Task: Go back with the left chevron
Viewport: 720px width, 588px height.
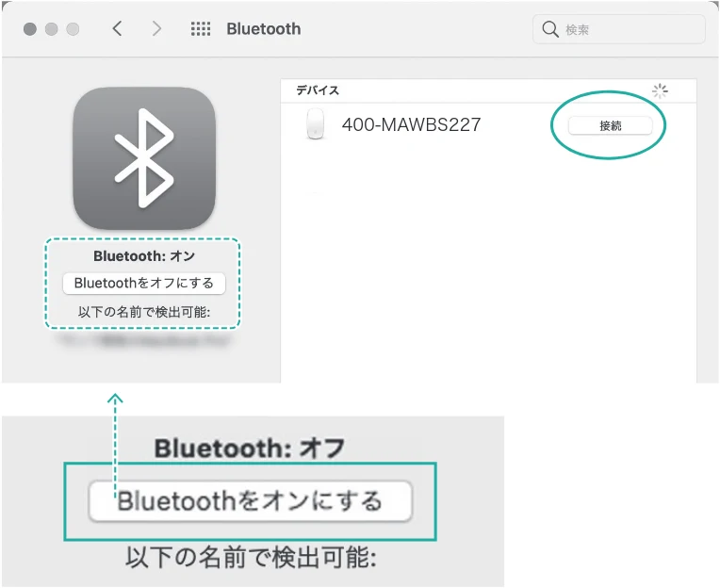Action: tap(118, 28)
